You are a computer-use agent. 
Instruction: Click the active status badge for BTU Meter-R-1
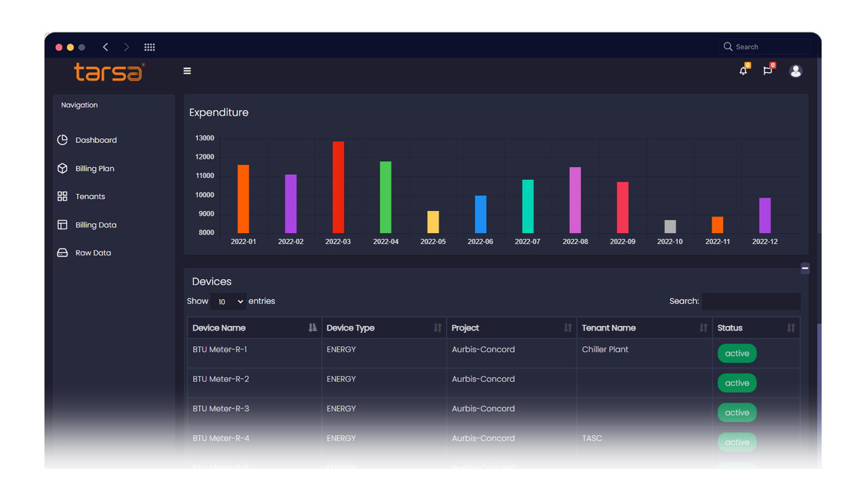coord(736,354)
